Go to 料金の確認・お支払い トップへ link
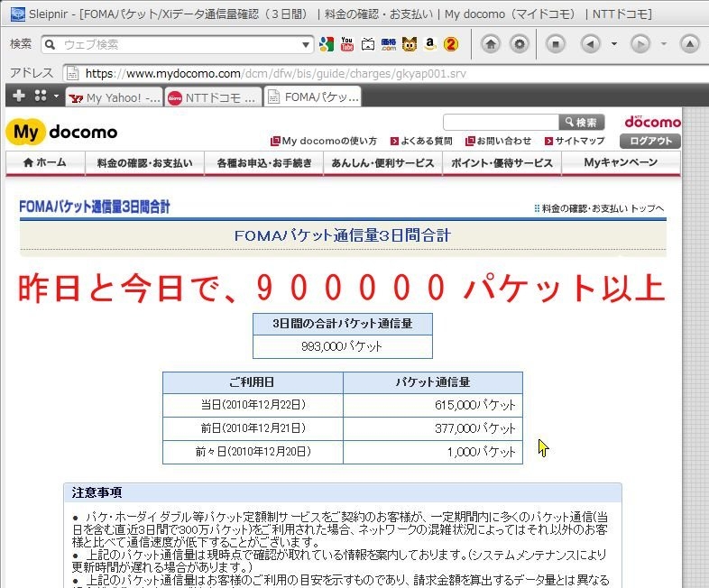 (x=599, y=208)
